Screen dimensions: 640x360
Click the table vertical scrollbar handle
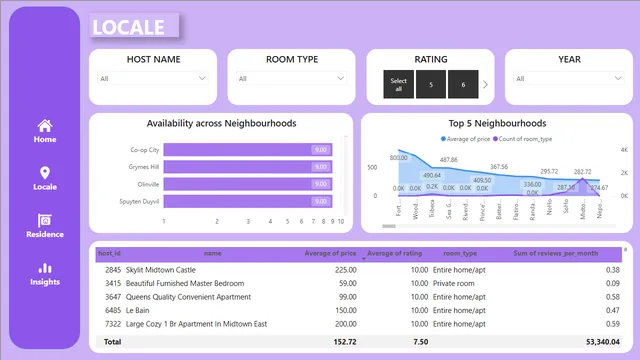point(625,249)
